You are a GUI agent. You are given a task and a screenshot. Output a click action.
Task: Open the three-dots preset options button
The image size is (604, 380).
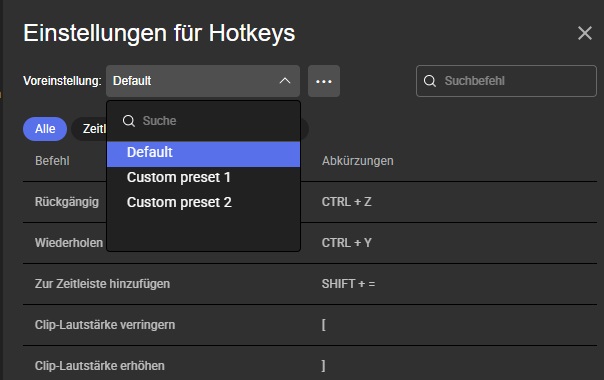tap(324, 81)
